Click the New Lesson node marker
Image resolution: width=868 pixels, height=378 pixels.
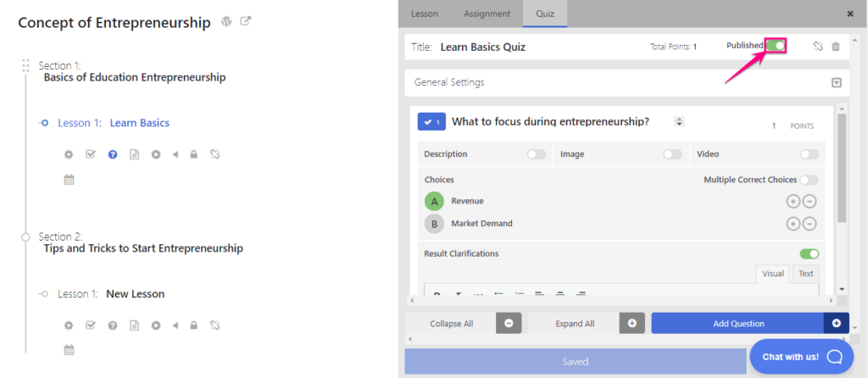(x=44, y=294)
